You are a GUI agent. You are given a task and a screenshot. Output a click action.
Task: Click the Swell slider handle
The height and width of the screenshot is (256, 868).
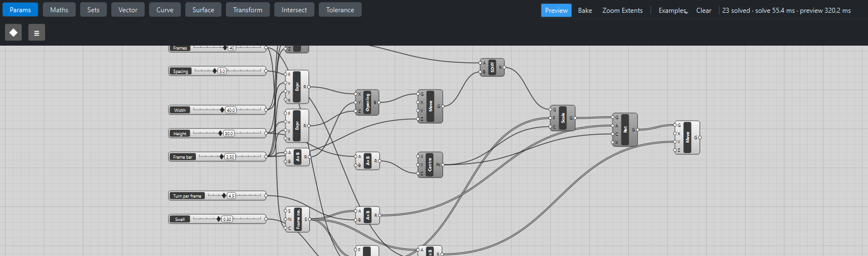click(219, 219)
